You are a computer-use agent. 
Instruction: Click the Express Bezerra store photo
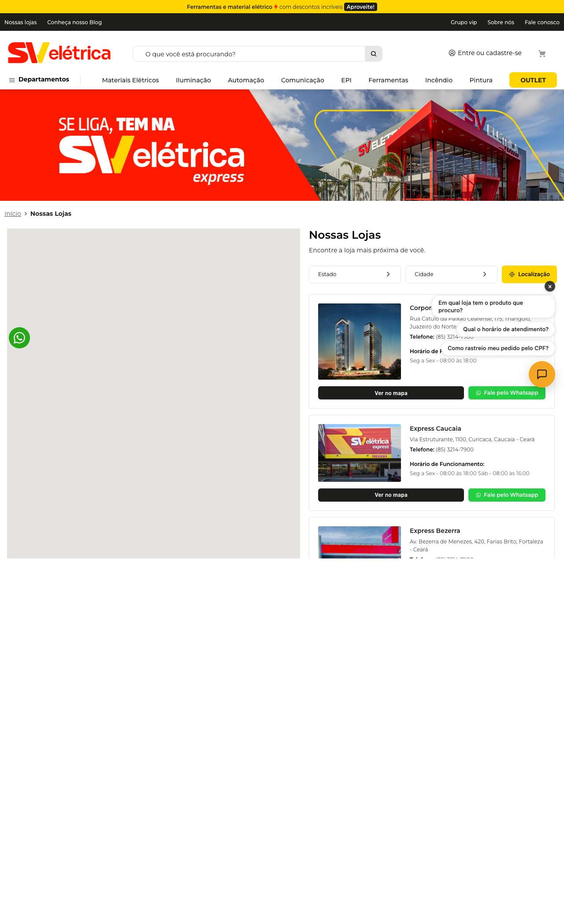tap(360, 542)
